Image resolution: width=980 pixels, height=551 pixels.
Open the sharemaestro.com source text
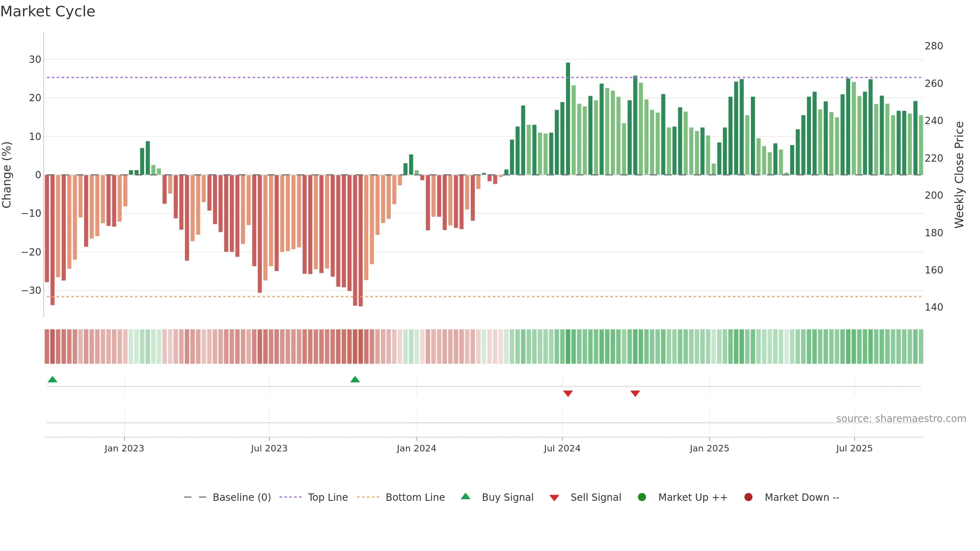[x=901, y=418]
